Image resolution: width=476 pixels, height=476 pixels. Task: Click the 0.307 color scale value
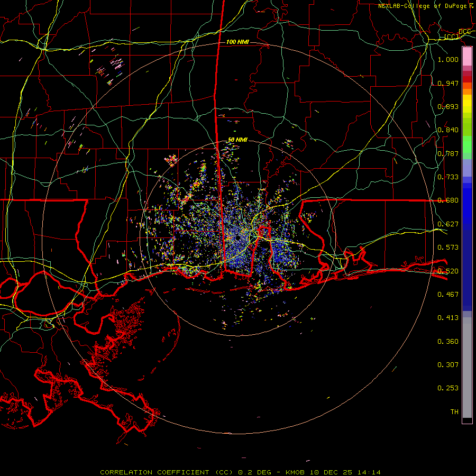coord(448,364)
